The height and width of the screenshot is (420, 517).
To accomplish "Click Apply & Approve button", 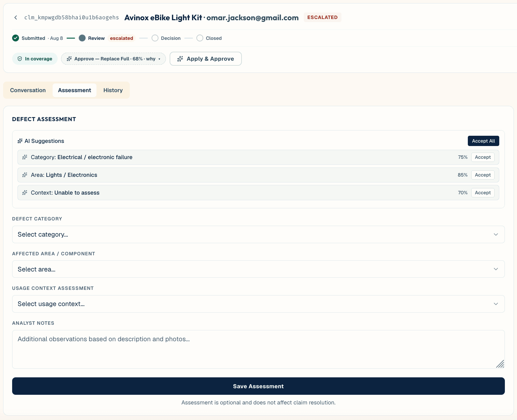I will [206, 59].
